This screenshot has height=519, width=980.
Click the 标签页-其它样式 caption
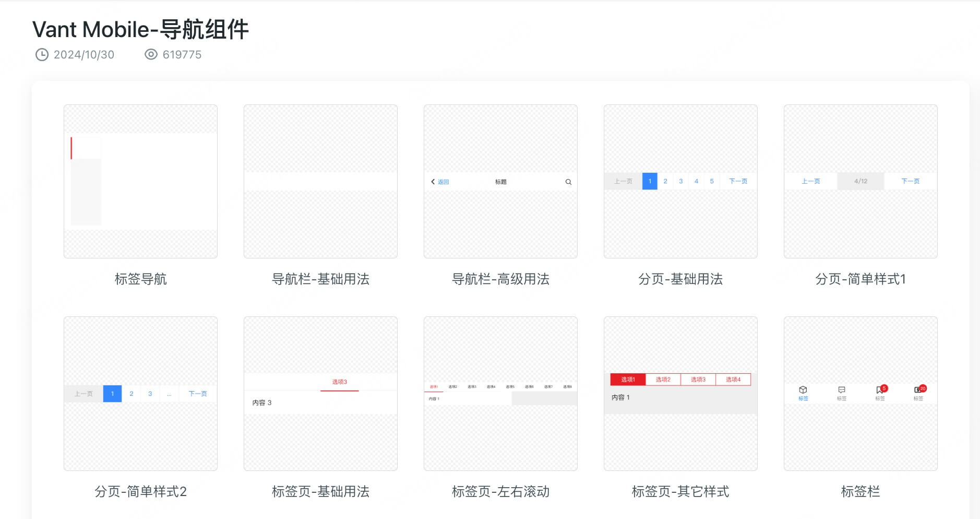click(680, 492)
